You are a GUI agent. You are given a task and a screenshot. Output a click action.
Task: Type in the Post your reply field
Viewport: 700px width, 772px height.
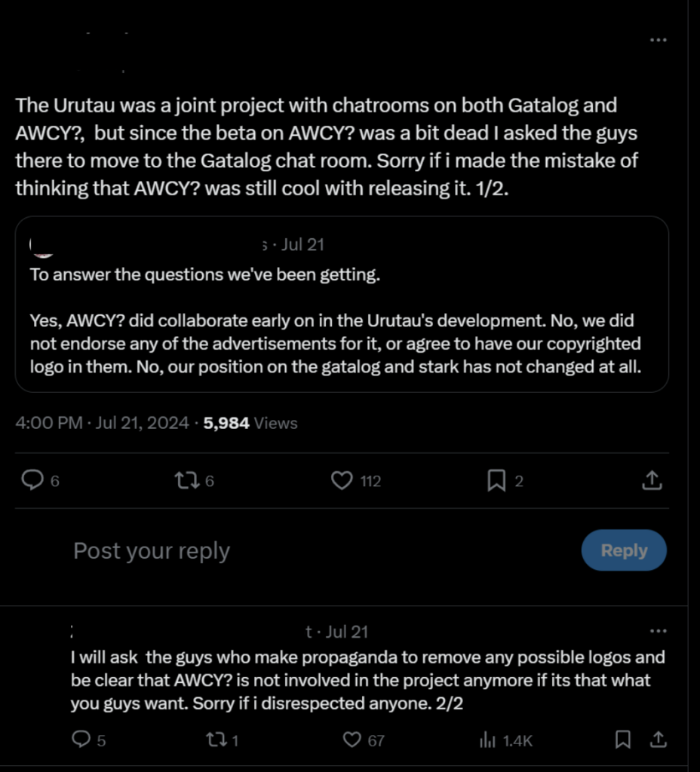point(302,551)
